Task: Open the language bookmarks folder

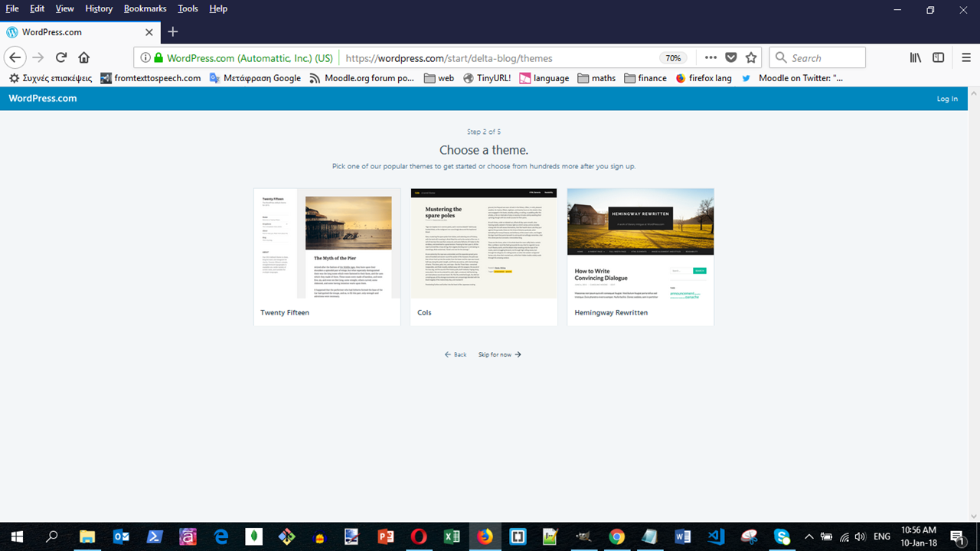Action: point(544,78)
